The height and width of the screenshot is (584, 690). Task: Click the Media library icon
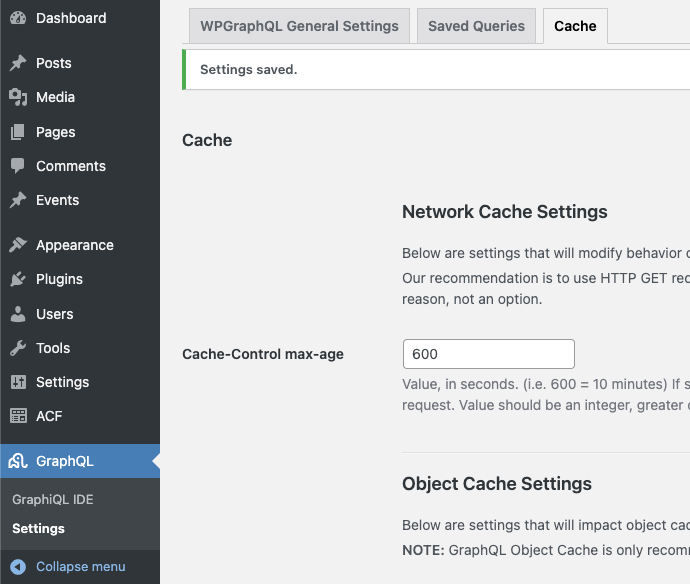coord(18,97)
